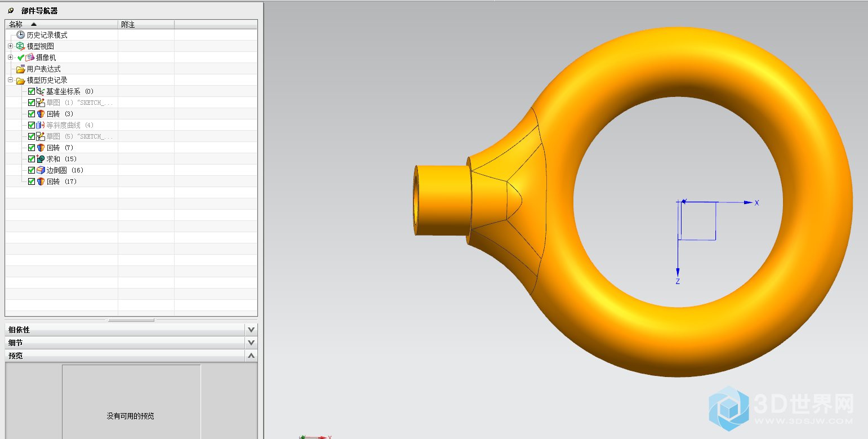Click the splitter handle below the tree
The height and width of the screenshot is (439, 868).
131,320
